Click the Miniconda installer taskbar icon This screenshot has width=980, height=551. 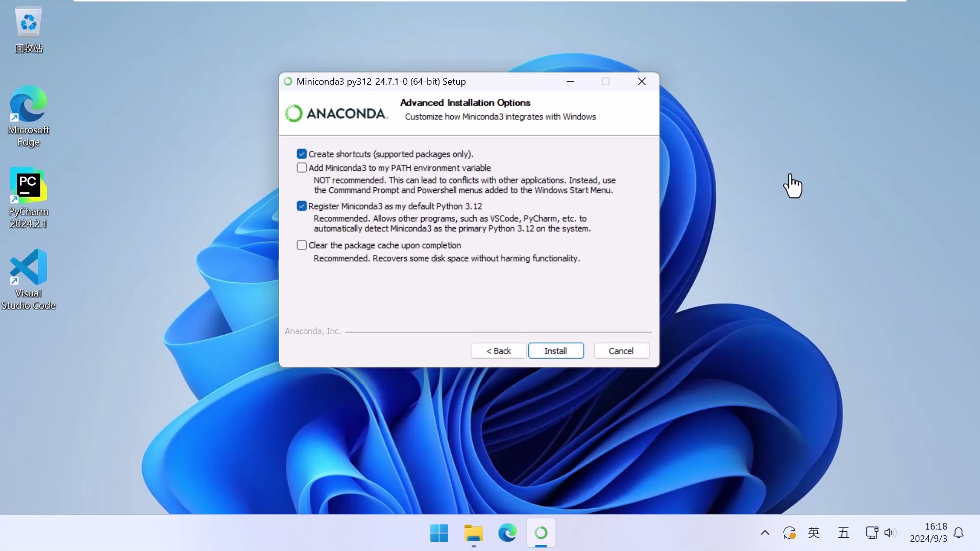(x=541, y=533)
